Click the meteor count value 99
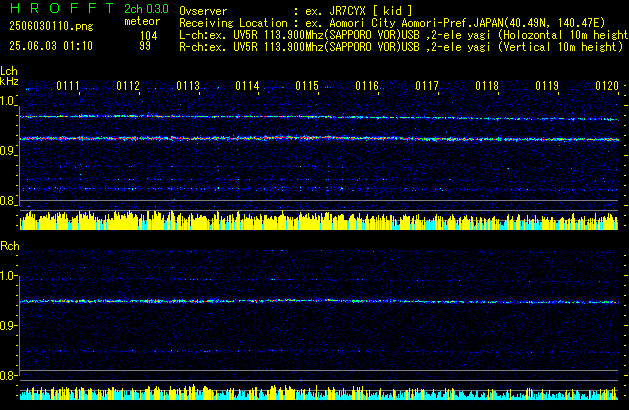This screenshot has height=410, width=629. pyautogui.click(x=145, y=46)
